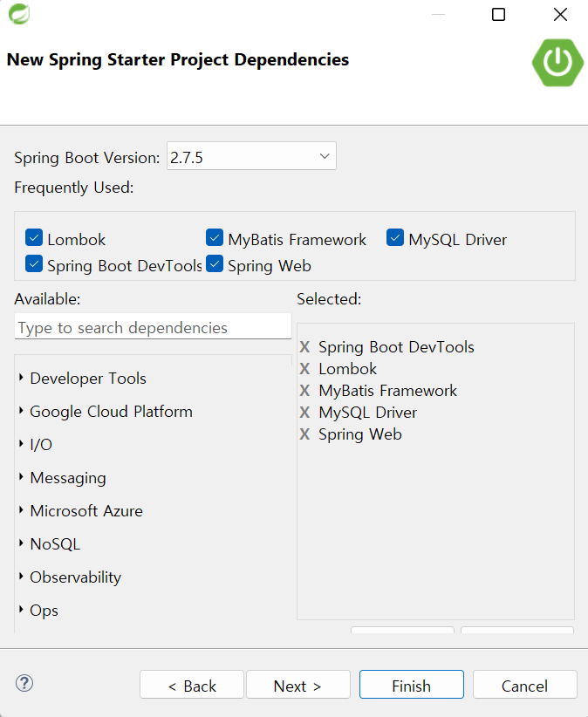The width and height of the screenshot is (588, 717).
Task: Disable the MySQL Driver checkbox
Action: [395, 237]
